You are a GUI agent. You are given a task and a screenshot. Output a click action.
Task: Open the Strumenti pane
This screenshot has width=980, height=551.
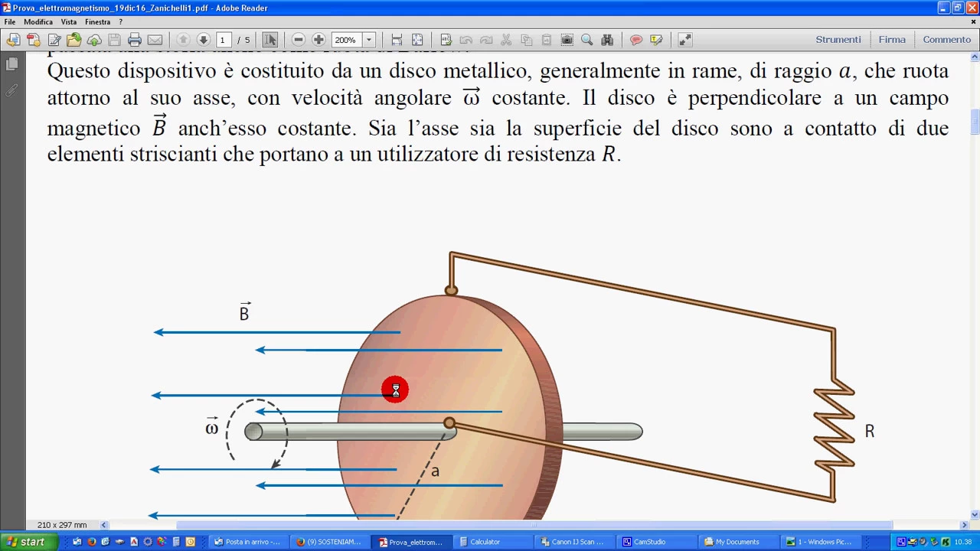point(838,40)
